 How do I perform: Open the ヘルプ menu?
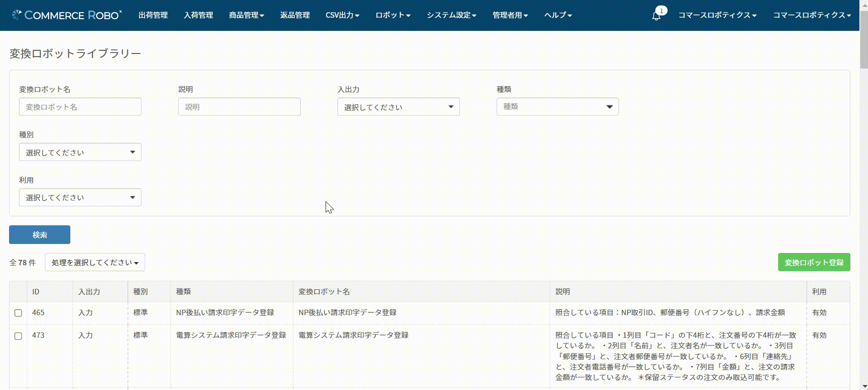(x=558, y=15)
